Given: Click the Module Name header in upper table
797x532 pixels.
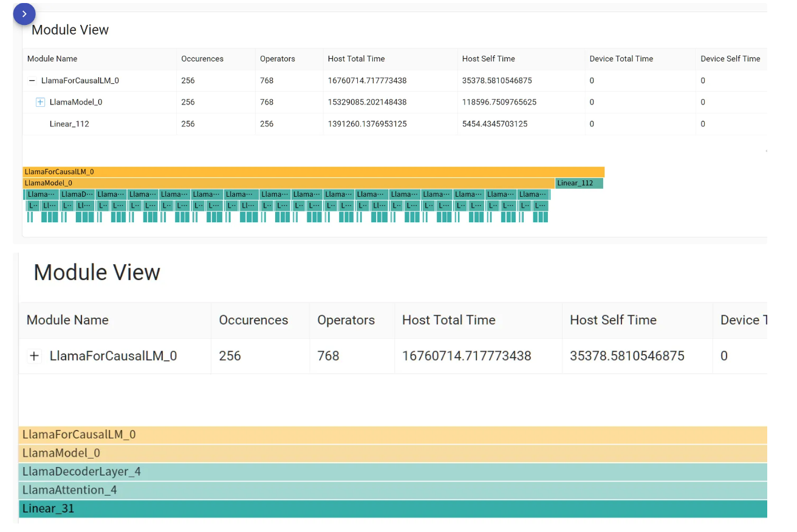Looking at the screenshot, I should point(52,59).
